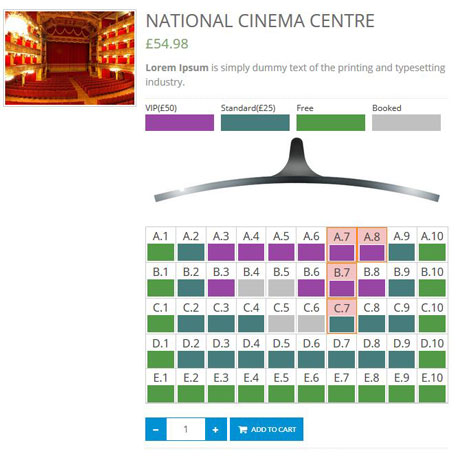The image size is (470, 457).
Task: Toggle off selected seat B.7
Action: (x=342, y=281)
